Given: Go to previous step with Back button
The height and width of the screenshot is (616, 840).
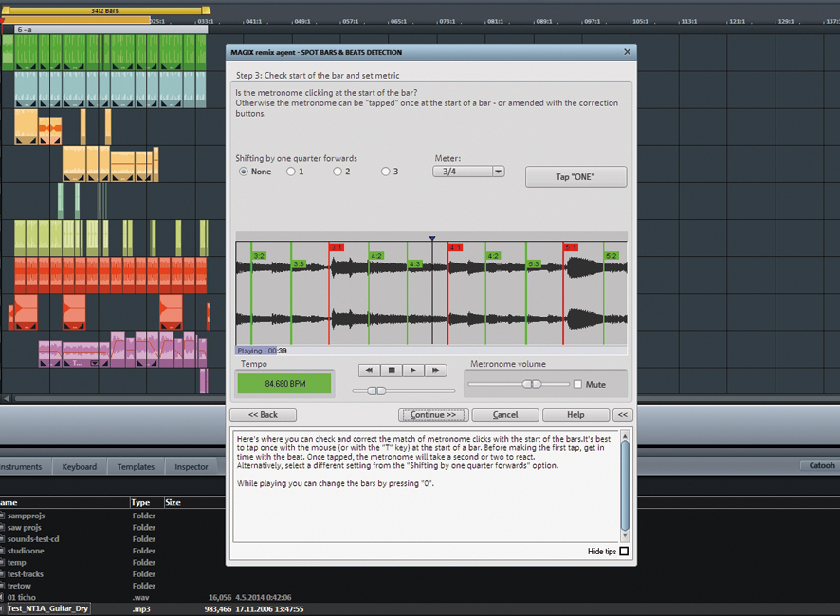Looking at the screenshot, I should [263, 414].
